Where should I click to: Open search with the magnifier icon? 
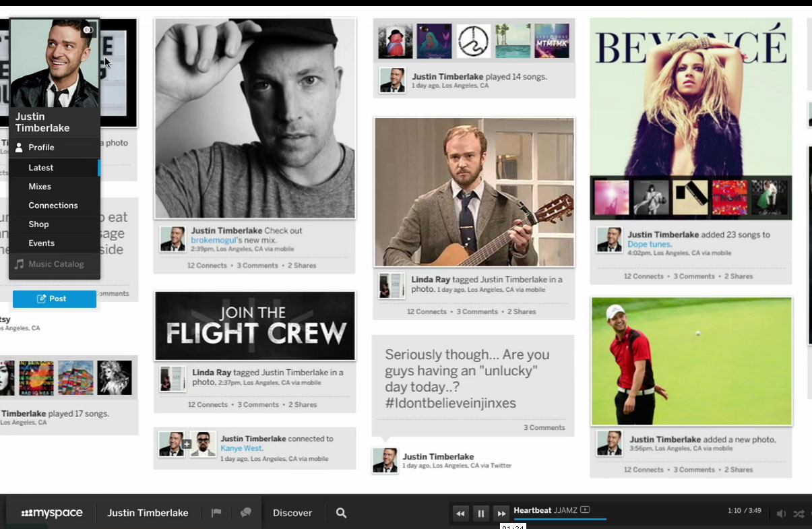[341, 513]
